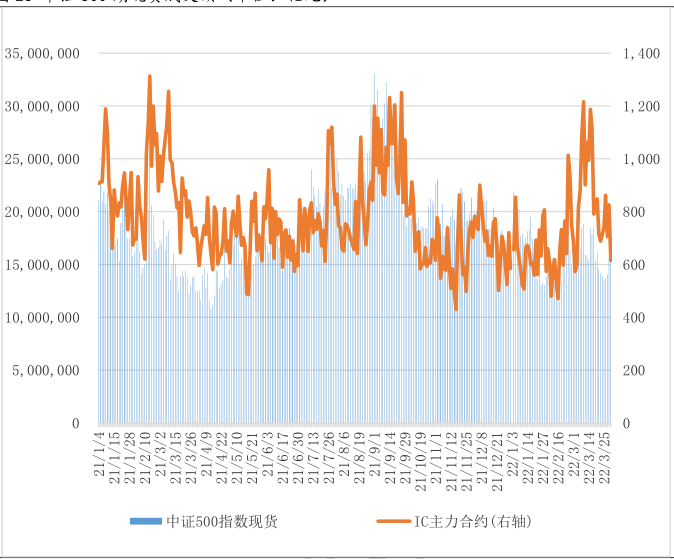Click the orange IC主力合约 legend line
This screenshot has width=674, height=559.
(393, 521)
